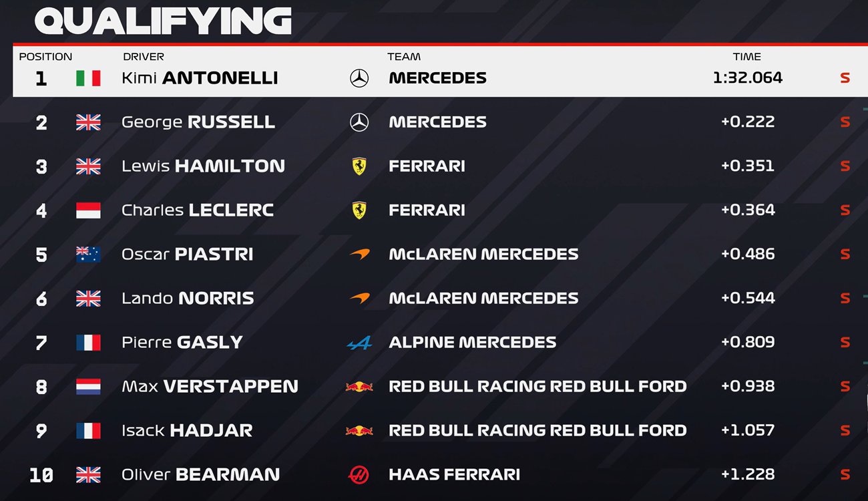Select the TIME column header
This screenshot has width=868, height=501.
746,57
